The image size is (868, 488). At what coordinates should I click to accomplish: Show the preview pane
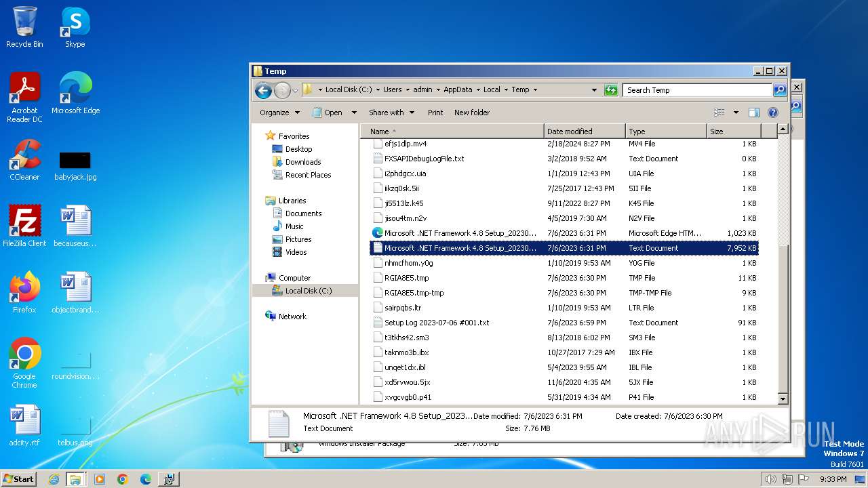pos(753,113)
